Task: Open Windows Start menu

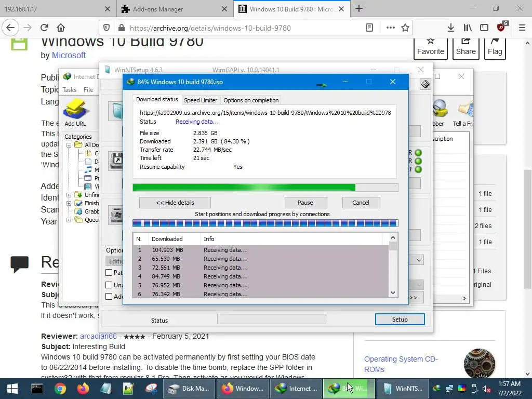Action: pyautogui.click(x=12, y=389)
